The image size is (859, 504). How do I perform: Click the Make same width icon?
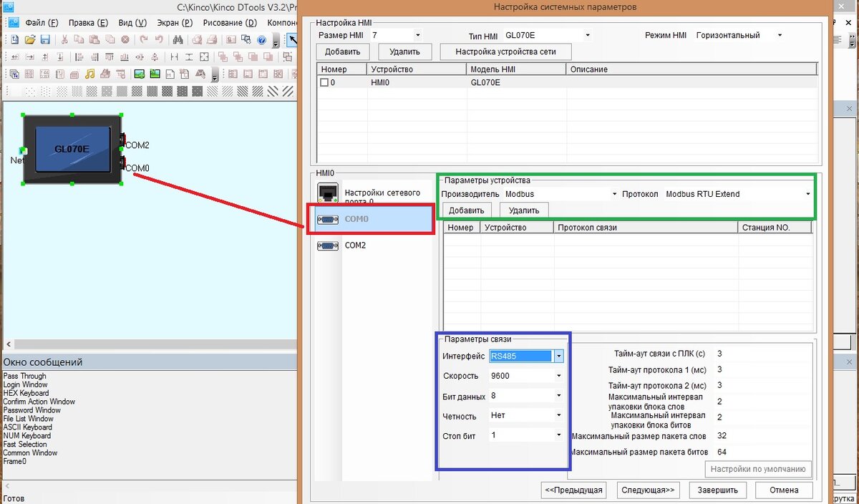[174, 57]
